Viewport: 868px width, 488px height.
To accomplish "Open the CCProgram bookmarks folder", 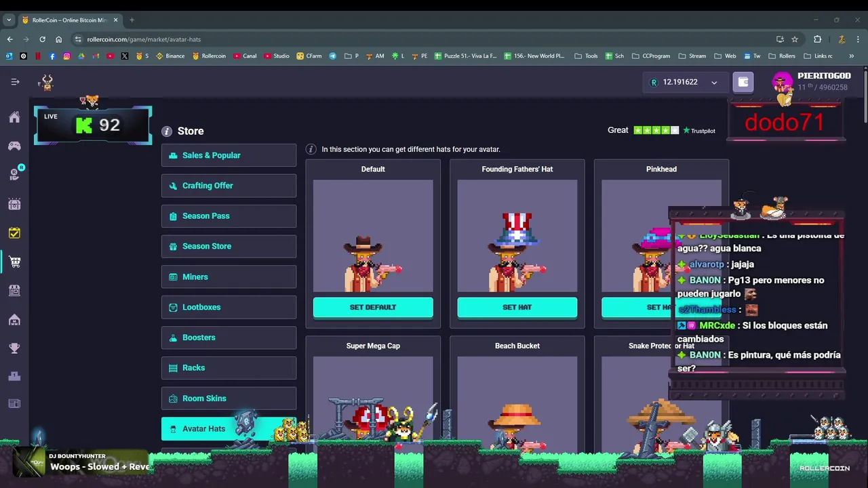I will [x=650, y=56].
